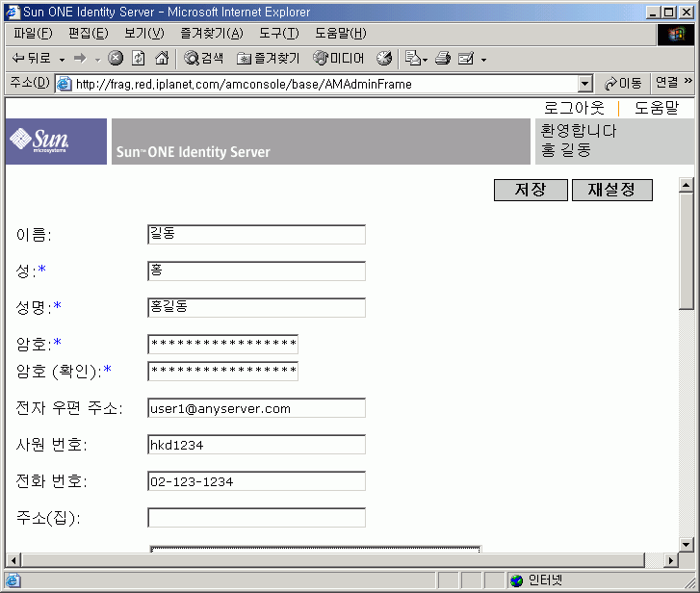
Task: Open the 도구(T) menu
Action: pyautogui.click(x=279, y=34)
